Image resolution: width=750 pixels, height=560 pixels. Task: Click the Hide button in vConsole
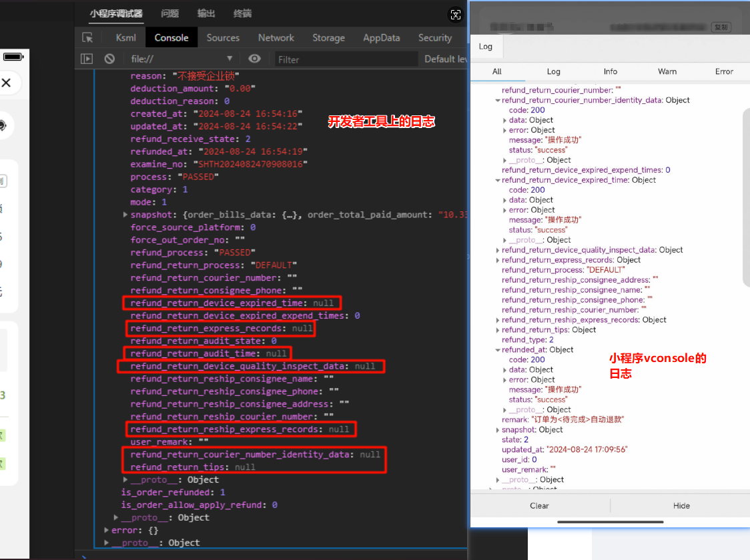681,505
